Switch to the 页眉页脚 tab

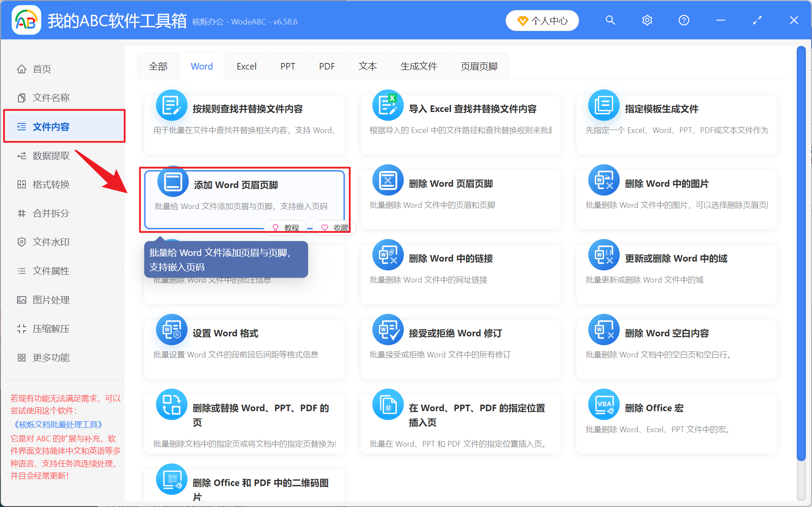[479, 66]
